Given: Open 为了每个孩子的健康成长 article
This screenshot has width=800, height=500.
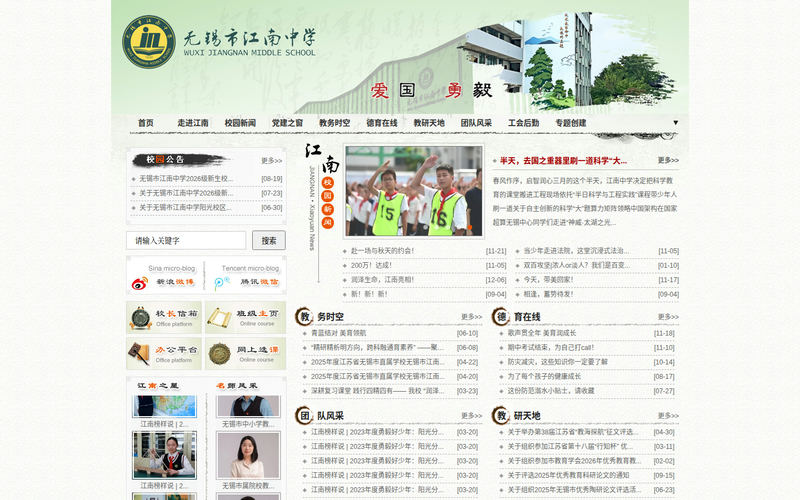Looking at the screenshot, I should [544, 377].
